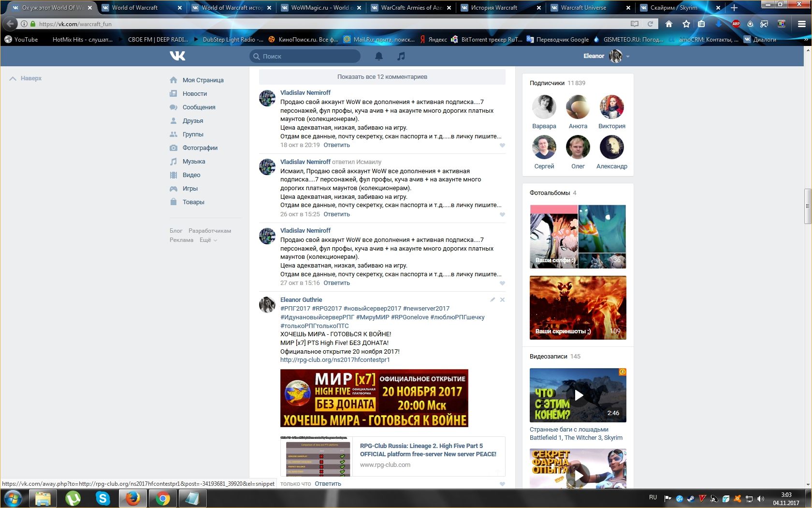The width and height of the screenshot is (812, 508).
Task: Open Chrome from the taskbar
Action: tap(163, 498)
